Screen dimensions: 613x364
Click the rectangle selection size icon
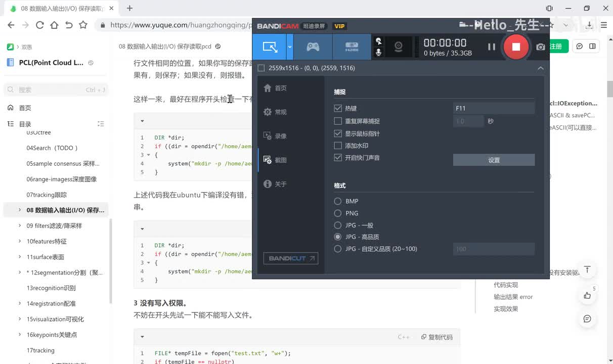coord(261,68)
